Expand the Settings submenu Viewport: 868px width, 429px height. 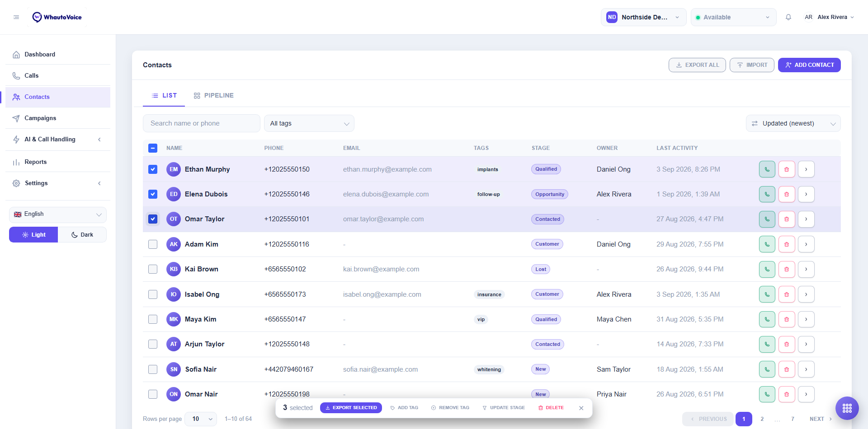tap(58, 183)
